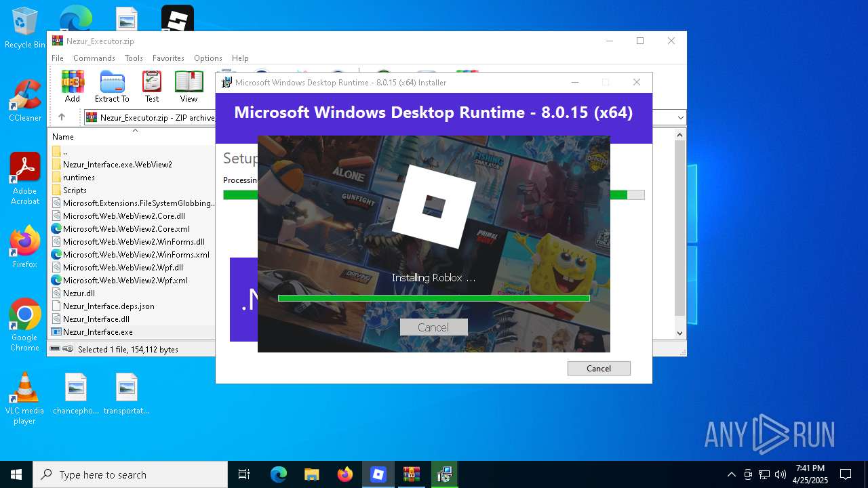The height and width of the screenshot is (488, 868).
Task: Click the Extract To toolbar icon
Action: (112, 86)
